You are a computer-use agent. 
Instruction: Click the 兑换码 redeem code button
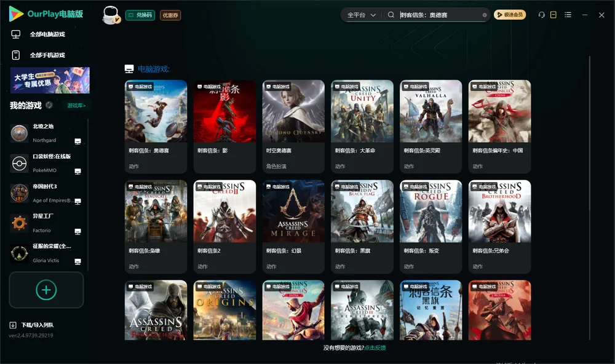click(140, 15)
